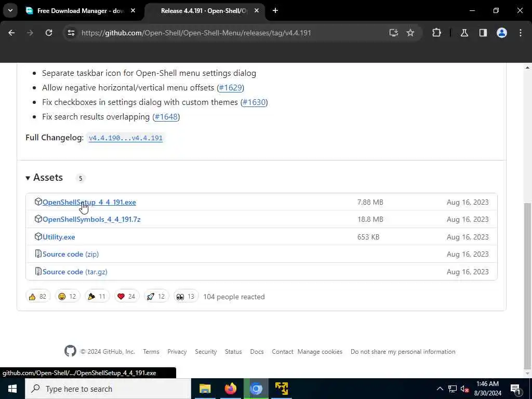Screen dimensions: 532x399
Task: Show hidden system tray icons
Action: tap(440, 389)
